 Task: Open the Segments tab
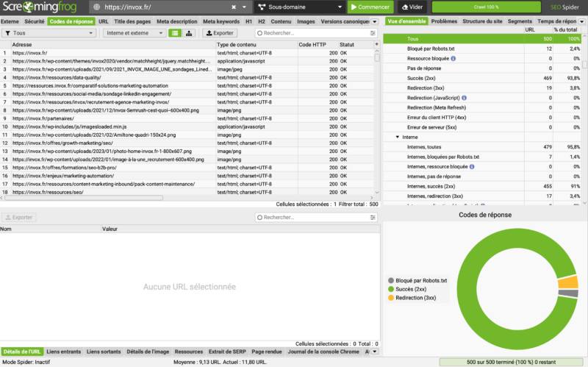520,21
